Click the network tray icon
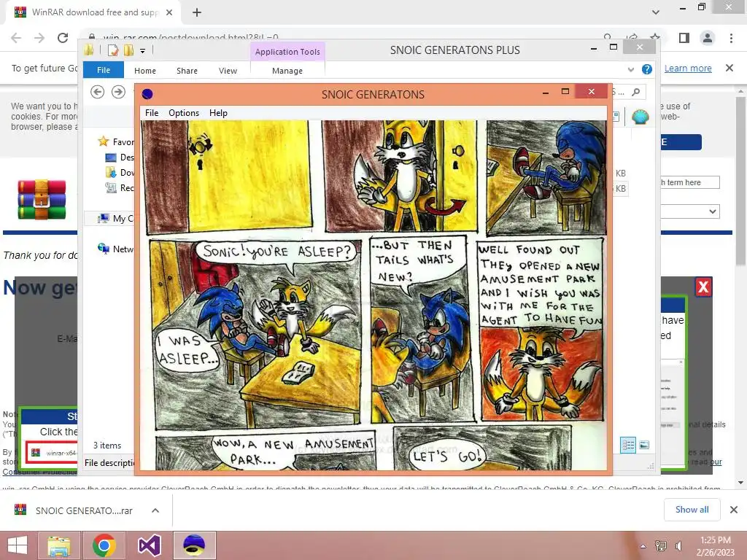747x560 pixels. tap(661, 546)
